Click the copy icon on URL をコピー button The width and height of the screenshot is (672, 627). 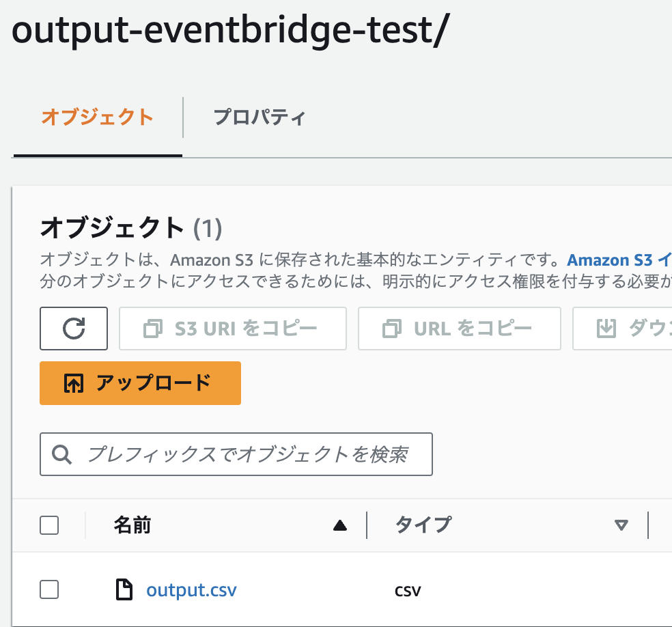click(x=391, y=329)
